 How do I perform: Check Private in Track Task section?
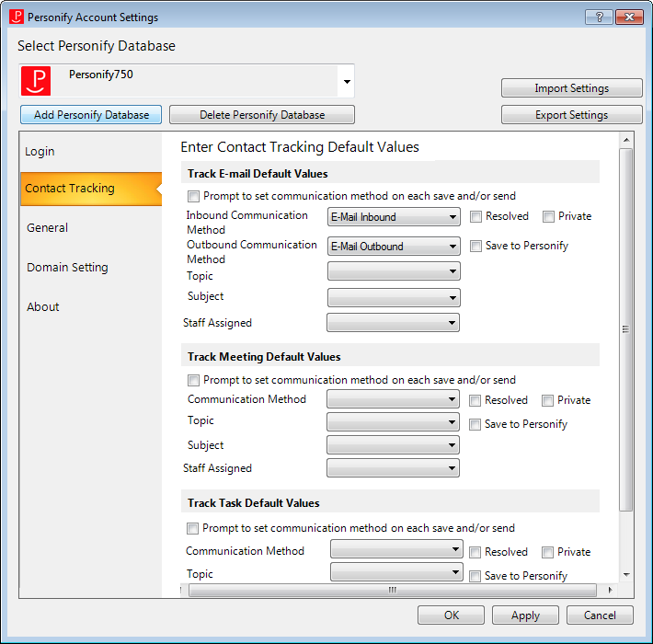click(x=547, y=552)
